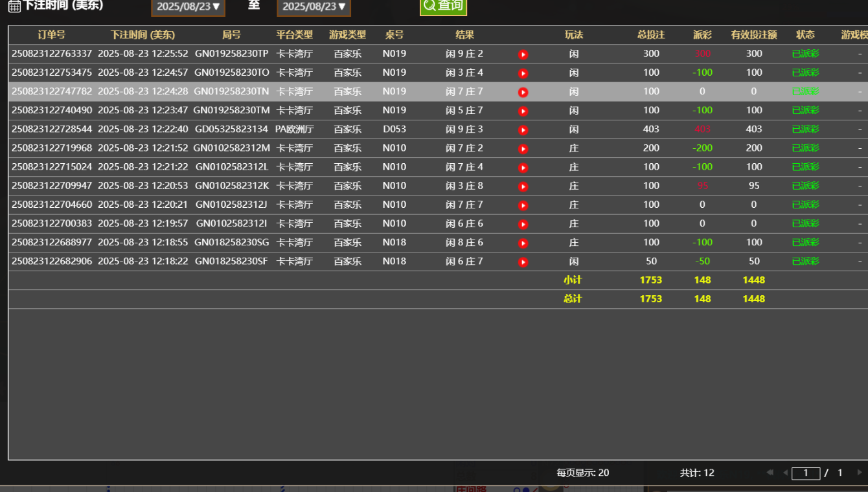Play the video on the highlighted 闲 7 庄 7 row

pyautogui.click(x=523, y=92)
